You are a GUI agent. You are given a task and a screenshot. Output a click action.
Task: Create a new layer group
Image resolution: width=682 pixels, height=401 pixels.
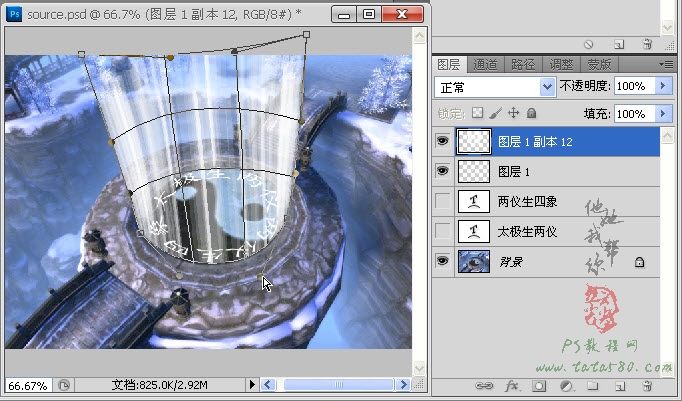pos(592,385)
